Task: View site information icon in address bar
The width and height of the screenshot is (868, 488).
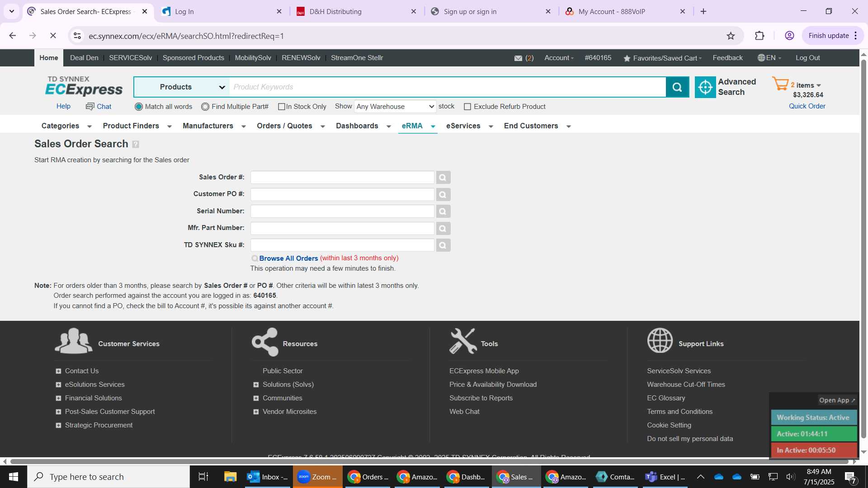Action: (77, 36)
